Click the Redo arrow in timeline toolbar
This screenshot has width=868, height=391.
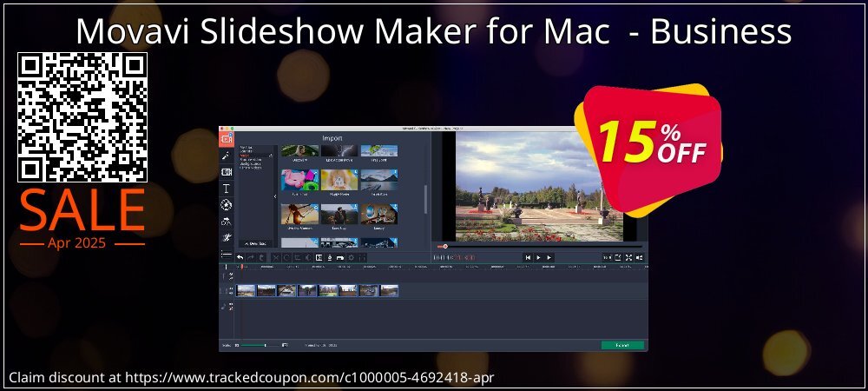tap(251, 257)
